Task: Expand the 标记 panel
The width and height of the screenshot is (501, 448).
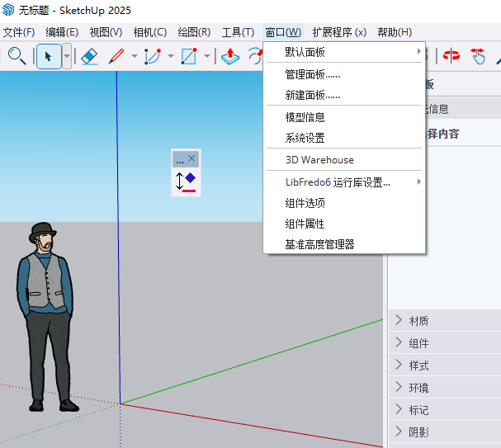Action: 445,410
